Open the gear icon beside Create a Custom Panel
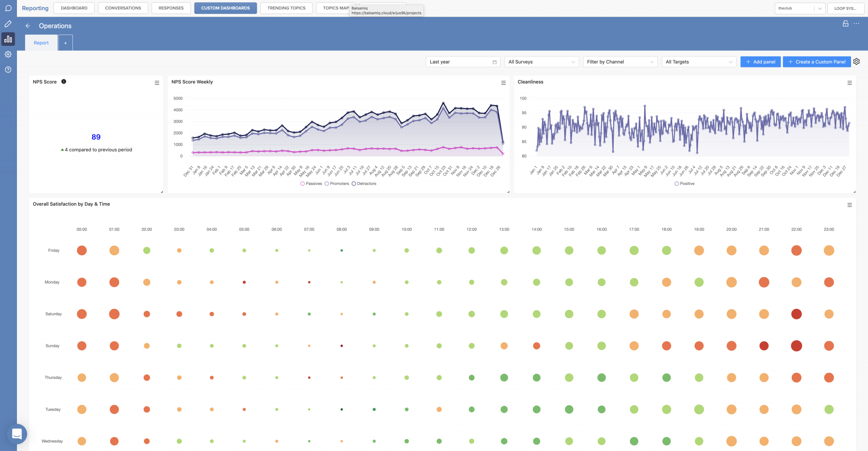The width and height of the screenshot is (868, 451). [x=857, y=61]
